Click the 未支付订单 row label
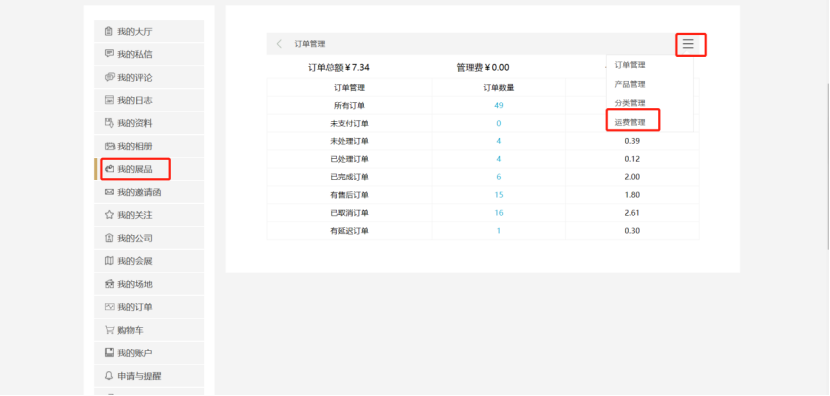 (349, 123)
